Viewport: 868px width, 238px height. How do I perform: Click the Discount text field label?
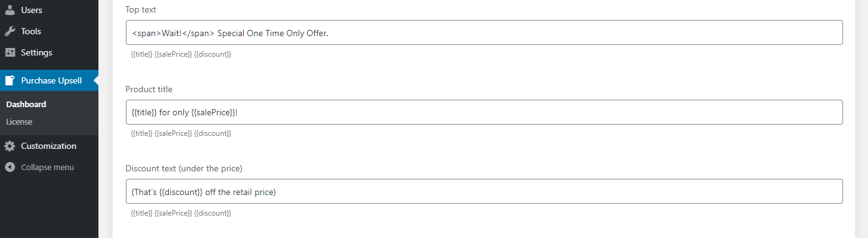[184, 168]
